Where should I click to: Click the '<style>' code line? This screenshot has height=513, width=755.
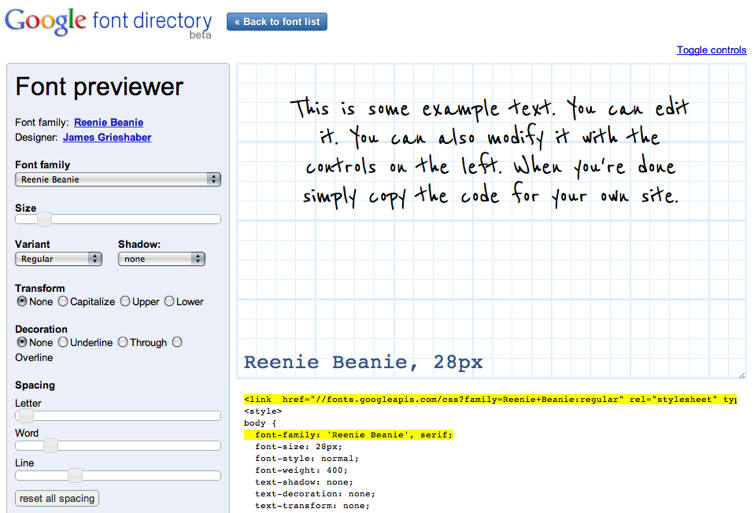click(263, 411)
